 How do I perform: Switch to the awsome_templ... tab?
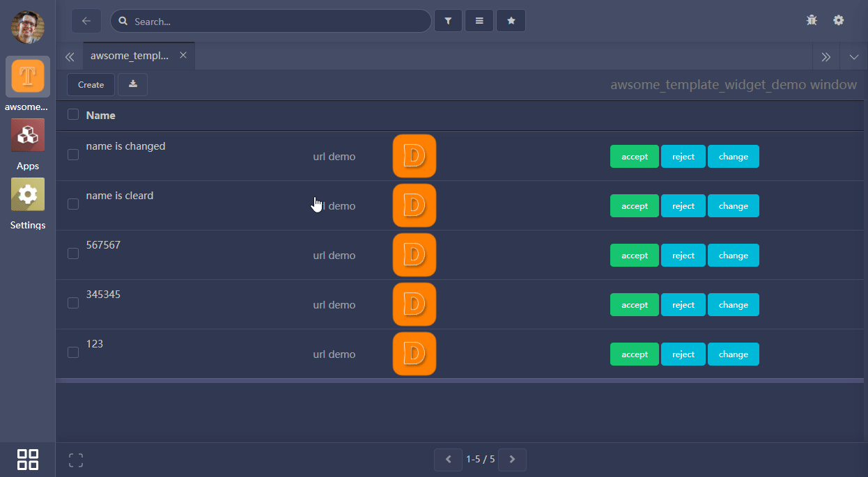130,56
